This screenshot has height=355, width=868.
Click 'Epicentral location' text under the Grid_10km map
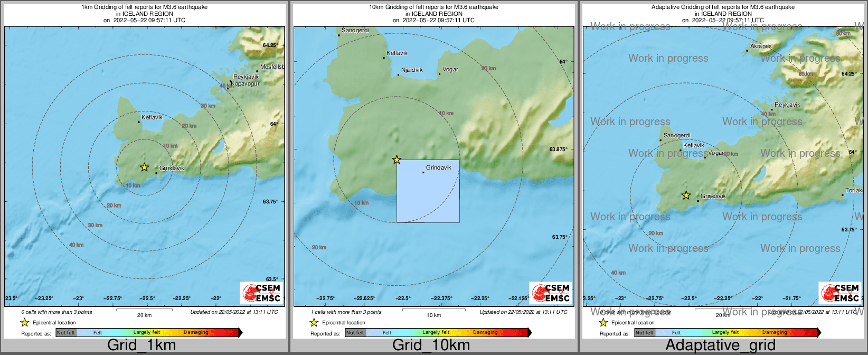click(344, 323)
